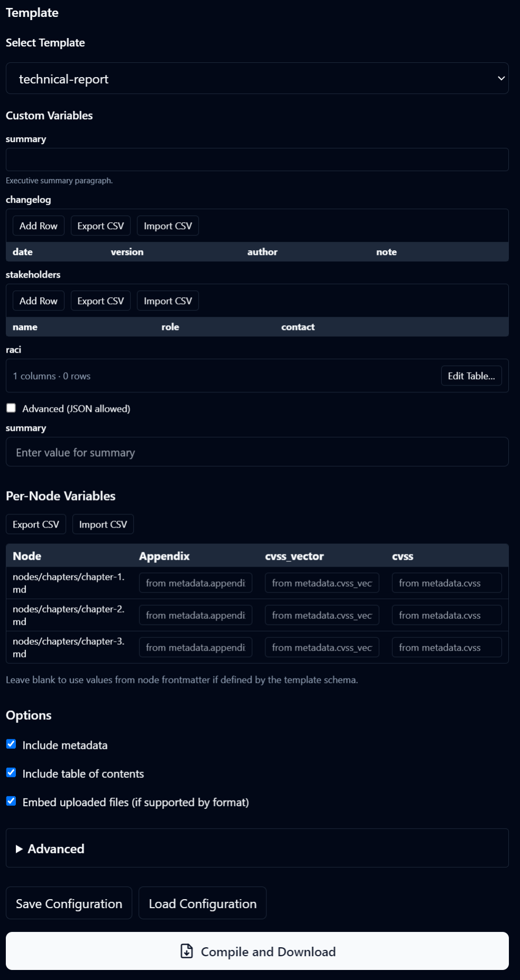
Task: Click the download icon on Compile button
Action: [187, 951]
